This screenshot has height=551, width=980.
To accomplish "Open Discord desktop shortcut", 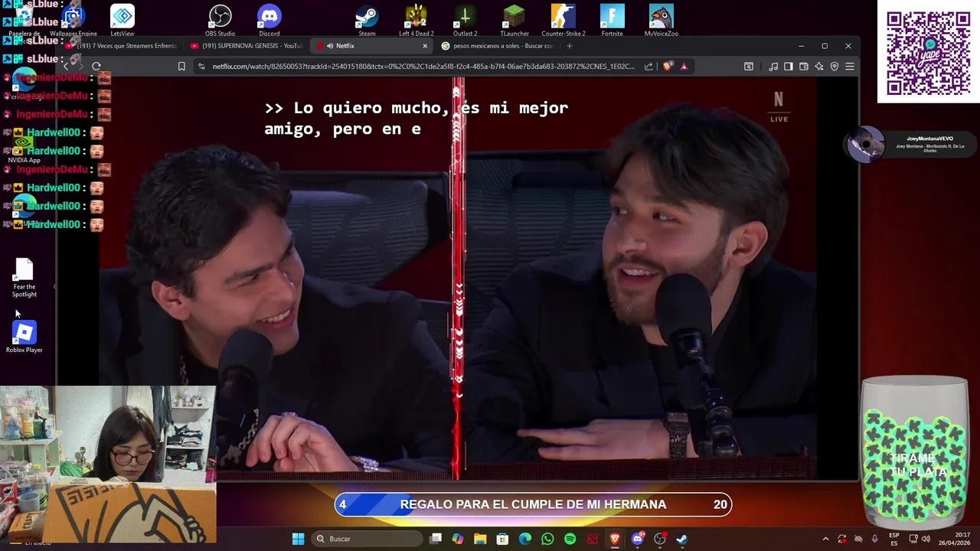I will click(x=269, y=21).
